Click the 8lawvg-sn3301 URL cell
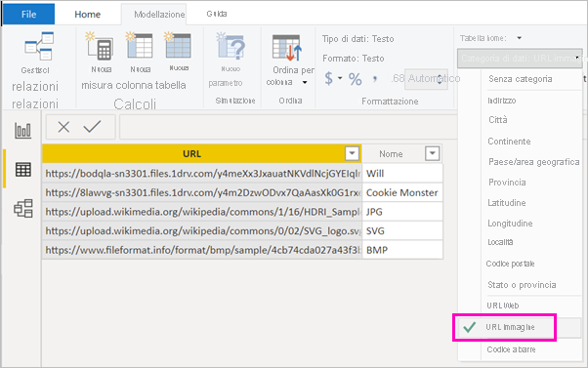 [202, 192]
